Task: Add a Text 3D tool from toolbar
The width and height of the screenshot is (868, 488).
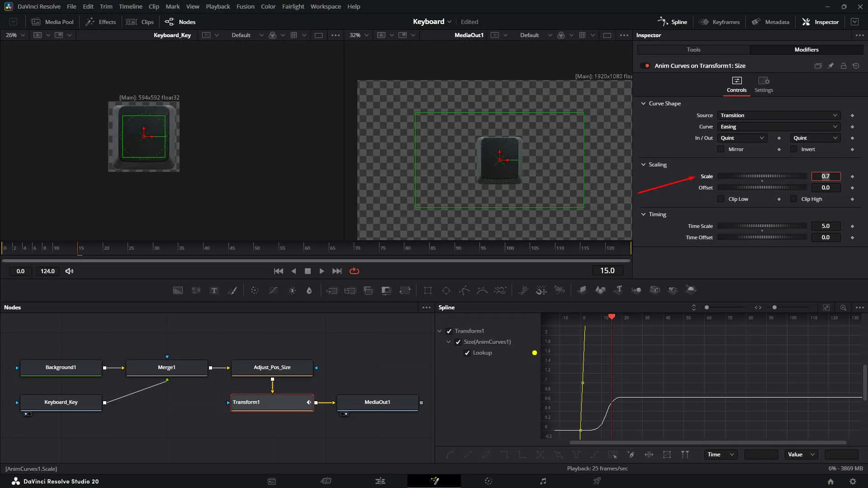Action: click(x=619, y=290)
